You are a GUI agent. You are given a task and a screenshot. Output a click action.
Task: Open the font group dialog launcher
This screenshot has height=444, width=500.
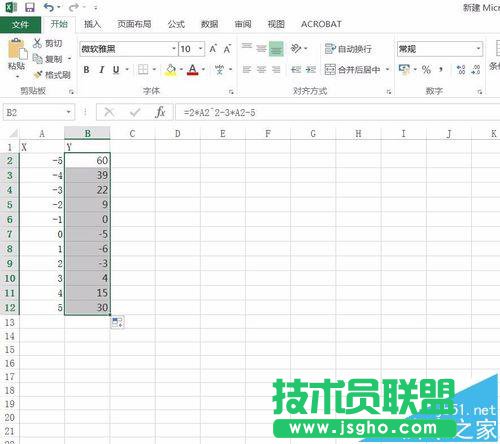[x=231, y=92]
